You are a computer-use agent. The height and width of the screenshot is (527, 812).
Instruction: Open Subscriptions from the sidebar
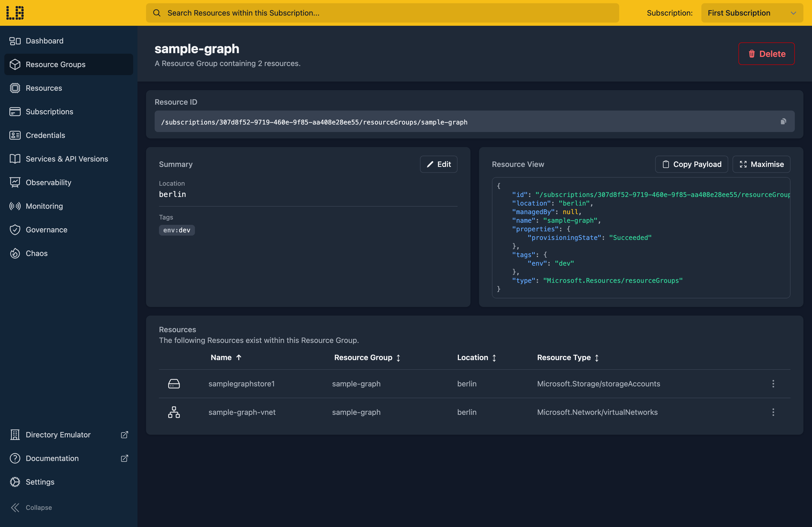68,111
